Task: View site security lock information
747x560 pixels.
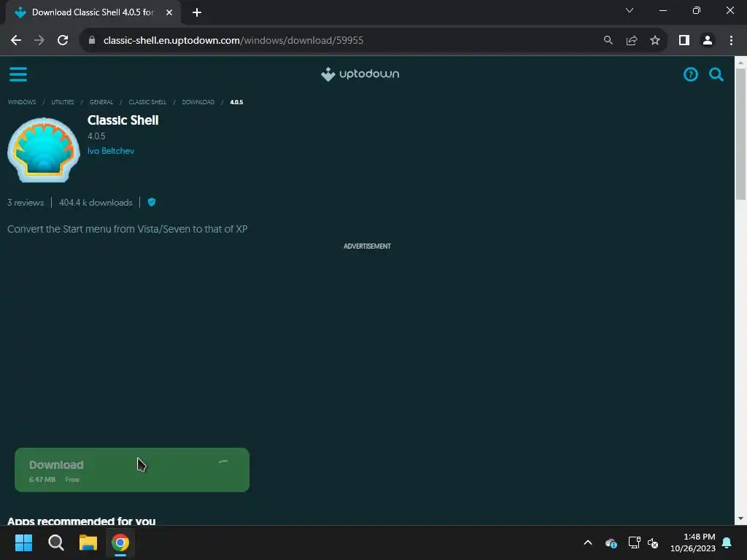Action: pyautogui.click(x=92, y=41)
